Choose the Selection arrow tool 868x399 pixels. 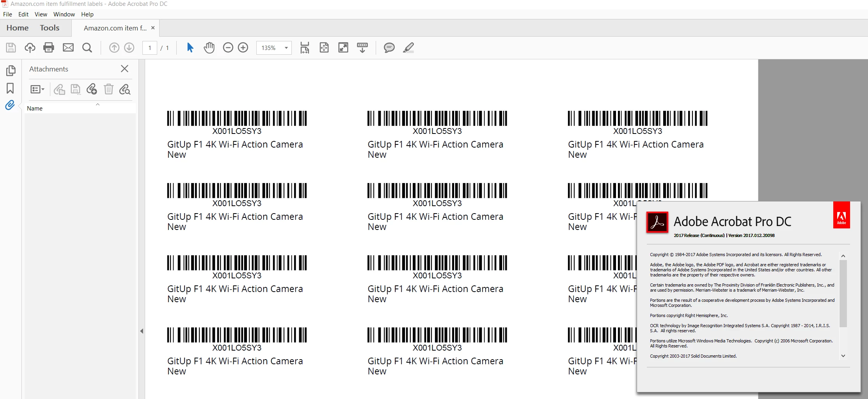[x=190, y=48]
